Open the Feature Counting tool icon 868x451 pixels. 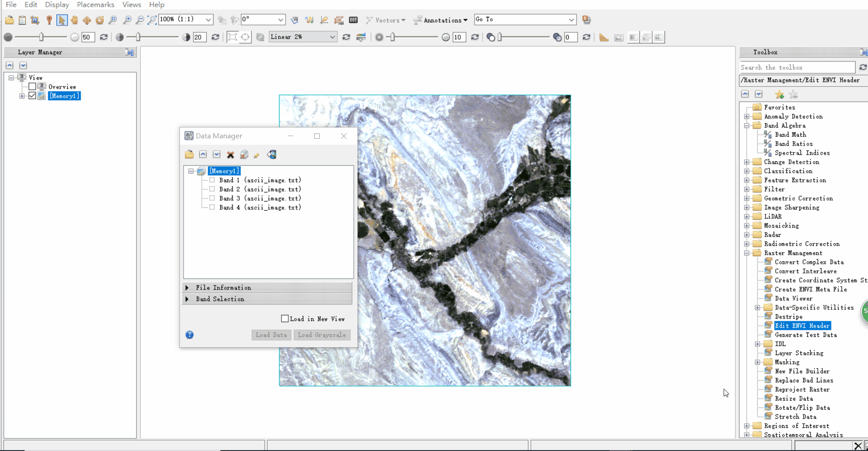pos(353,20)
